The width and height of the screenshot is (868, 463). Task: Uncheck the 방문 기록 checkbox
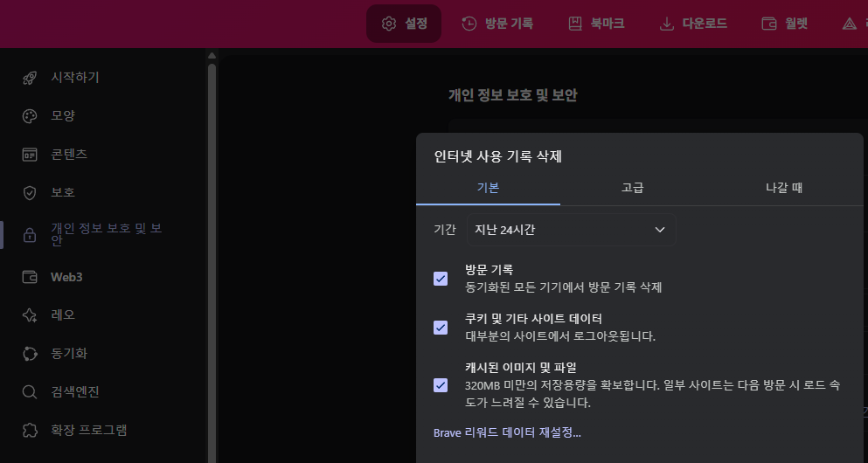click(441, 279)
